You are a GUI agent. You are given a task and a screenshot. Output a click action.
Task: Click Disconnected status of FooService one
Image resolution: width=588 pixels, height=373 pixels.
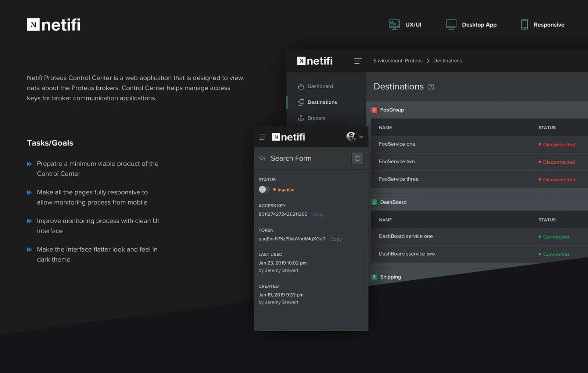[x=557, y=145]
